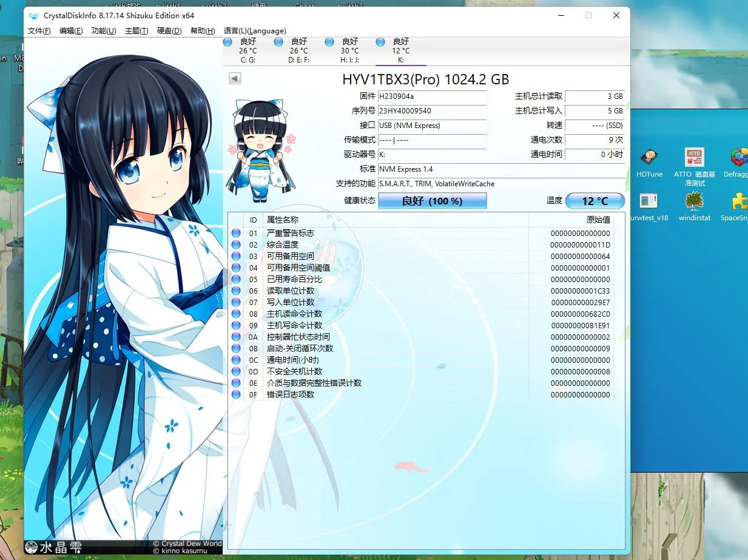
Task: Select the C: G: disk status icon
Action: point(227,42)
